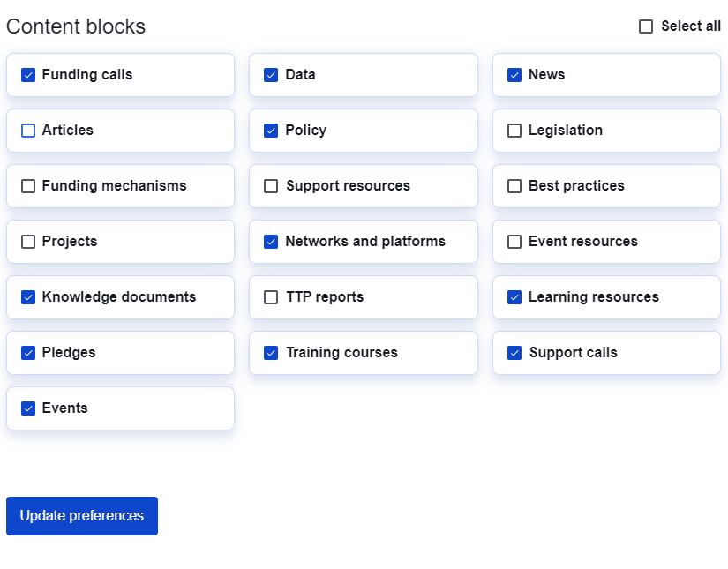Uncheck Knowledge documents checkbox
Screen dimensions: 728x569
pyautogui.click(x=28, y=297)
